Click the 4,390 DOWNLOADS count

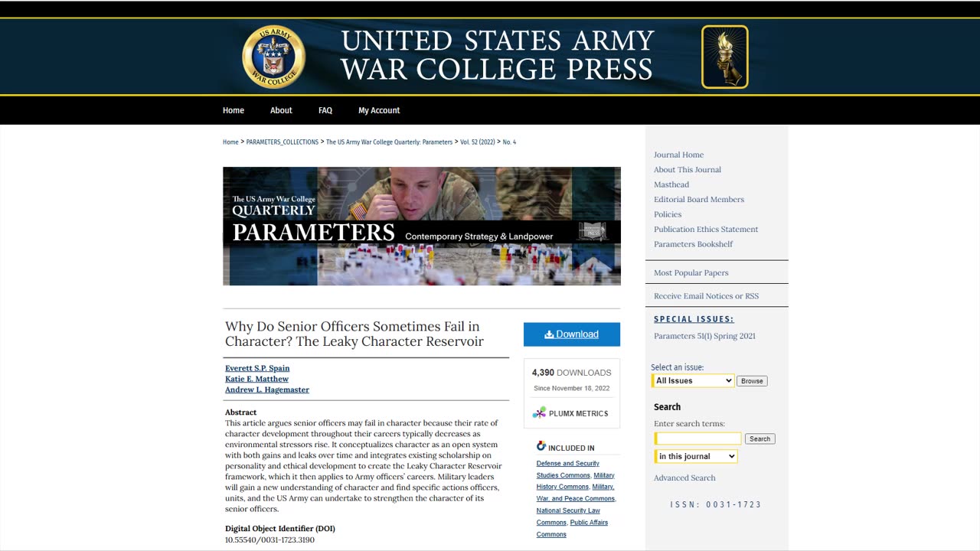point(572,373)
